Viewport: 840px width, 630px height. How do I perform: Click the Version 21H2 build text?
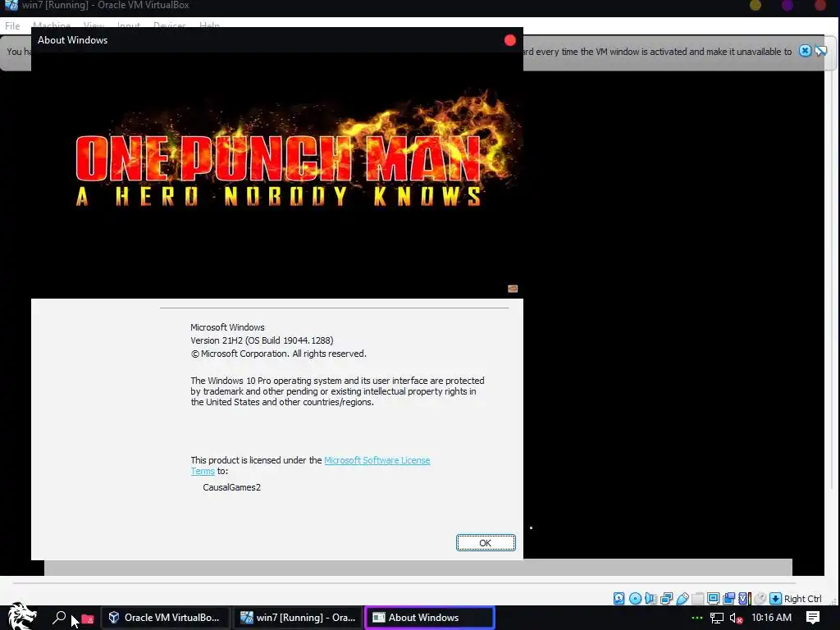pyautogui.click(x=262, y=340)
